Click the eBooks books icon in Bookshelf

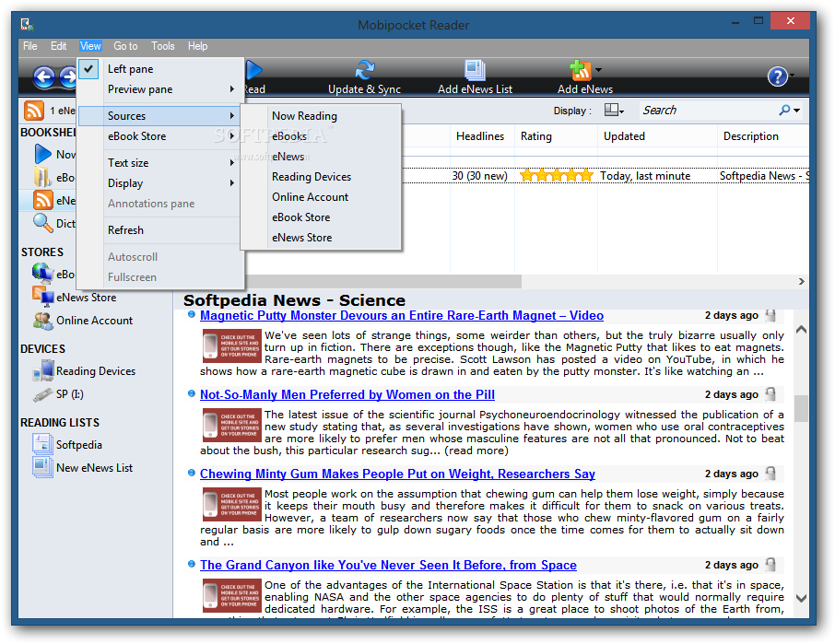click(42, 177)
